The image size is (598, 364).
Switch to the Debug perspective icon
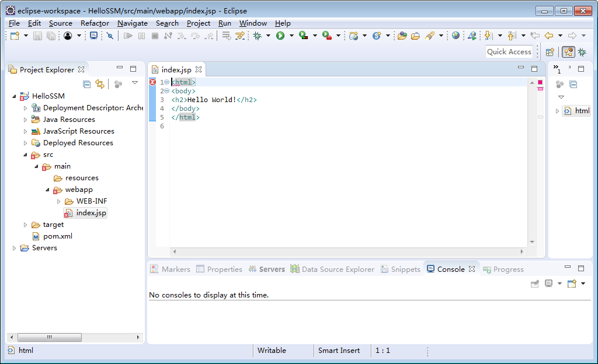pos(582,52)
